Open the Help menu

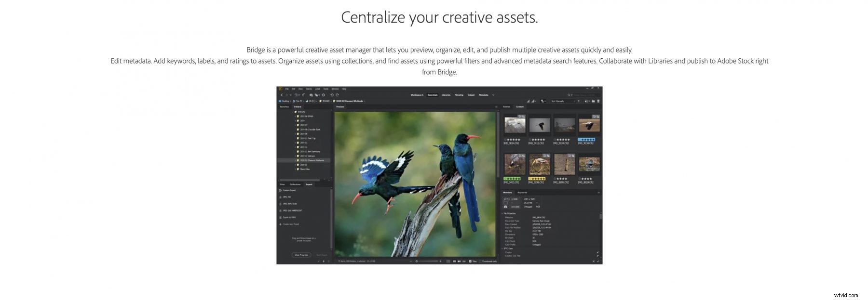coord(344,89)
